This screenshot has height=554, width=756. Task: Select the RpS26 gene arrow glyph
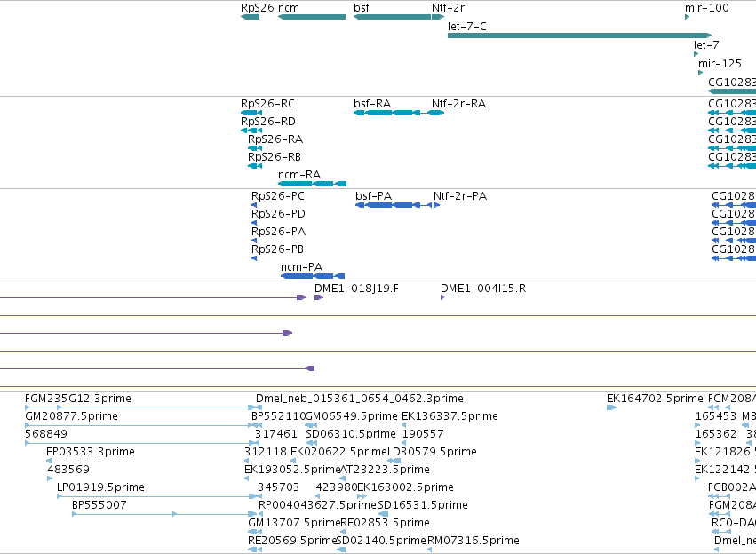point(250,17)
